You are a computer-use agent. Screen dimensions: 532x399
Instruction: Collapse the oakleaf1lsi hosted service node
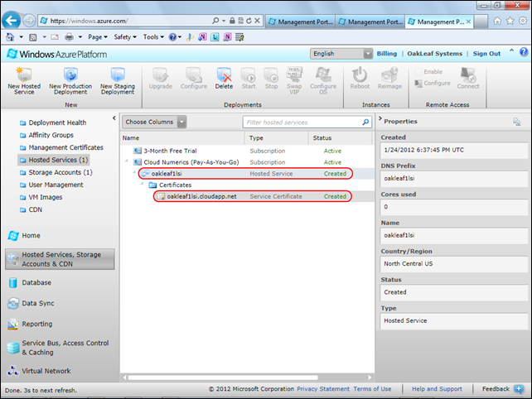[134, 172]
